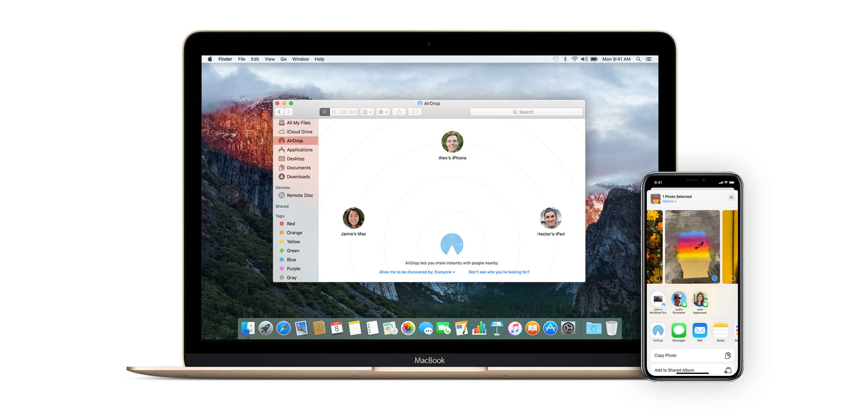The image size is (868, 415).
Task: Open App Store from Dock
Action: (550, 331)
